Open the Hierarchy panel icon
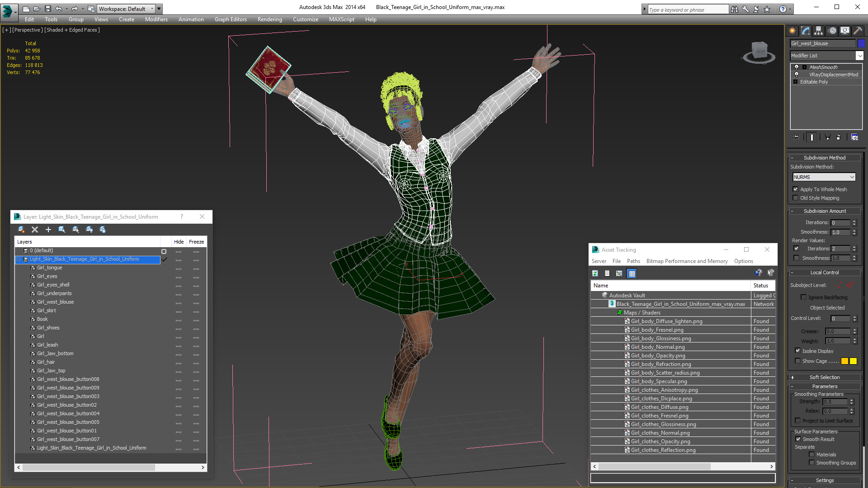This screenshot has width=868, height=488. tap(818, 31)
